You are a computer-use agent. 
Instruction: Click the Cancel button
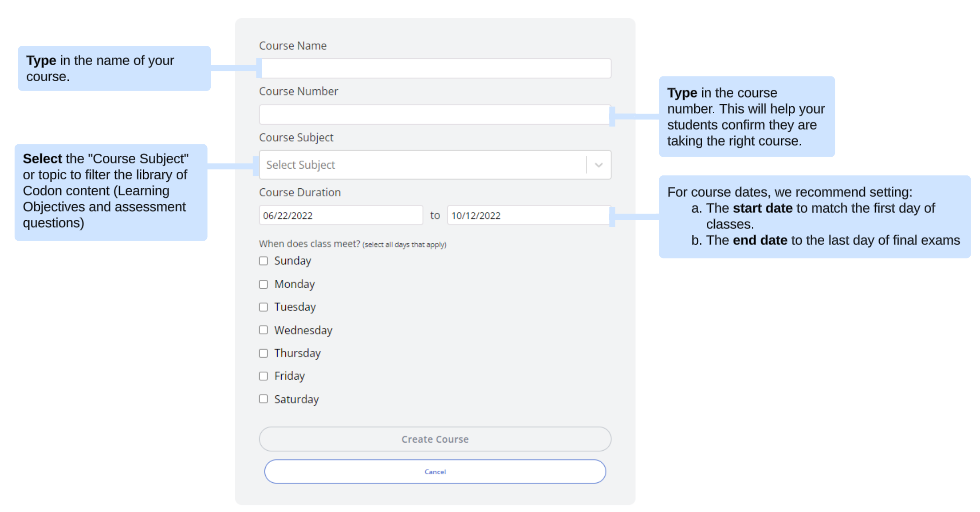click(x=435, y=472)
